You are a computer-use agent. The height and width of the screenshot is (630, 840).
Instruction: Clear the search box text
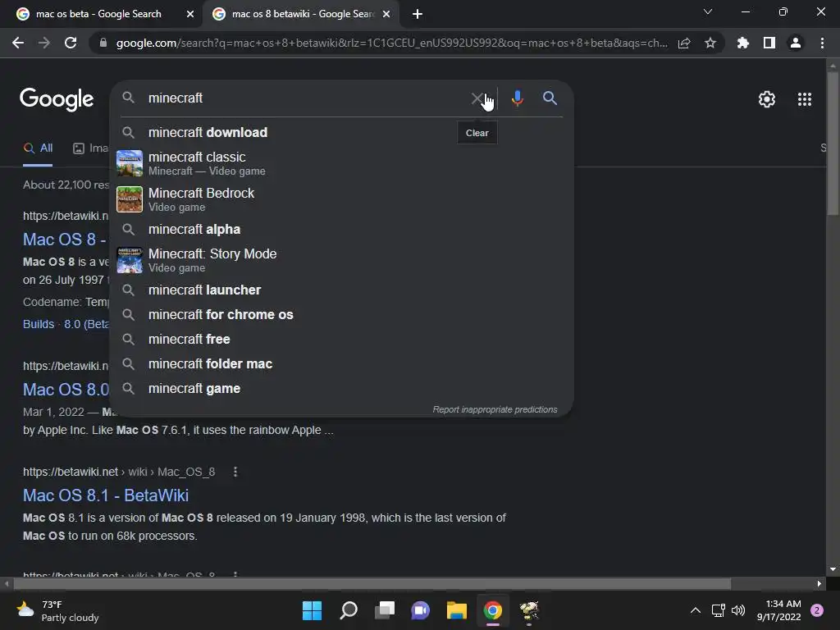pos(477,98)
